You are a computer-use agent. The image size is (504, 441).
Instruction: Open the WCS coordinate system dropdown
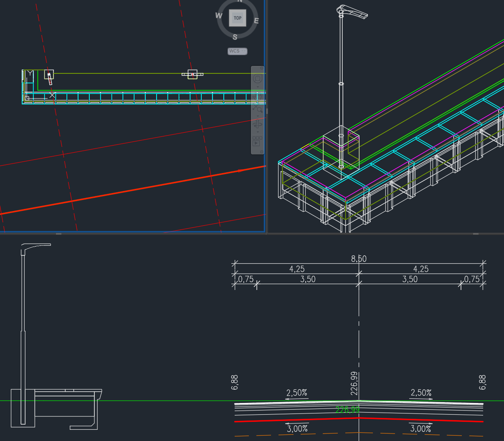pyautogui.click(x=237, y=51)
